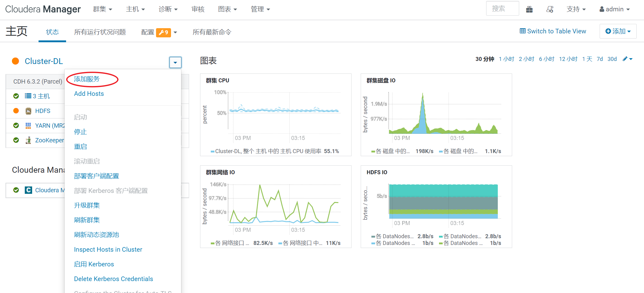Click the ZooKeeper service icon

(x=28, y=140)
